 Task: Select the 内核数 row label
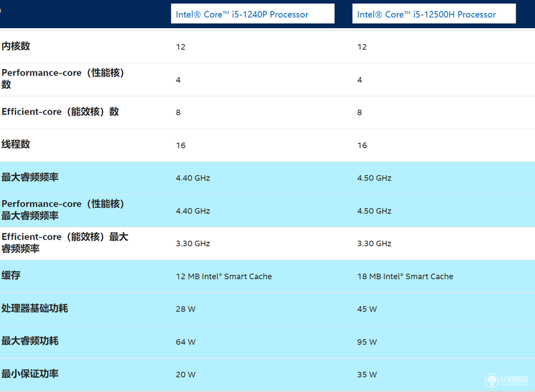pos(15,46)
